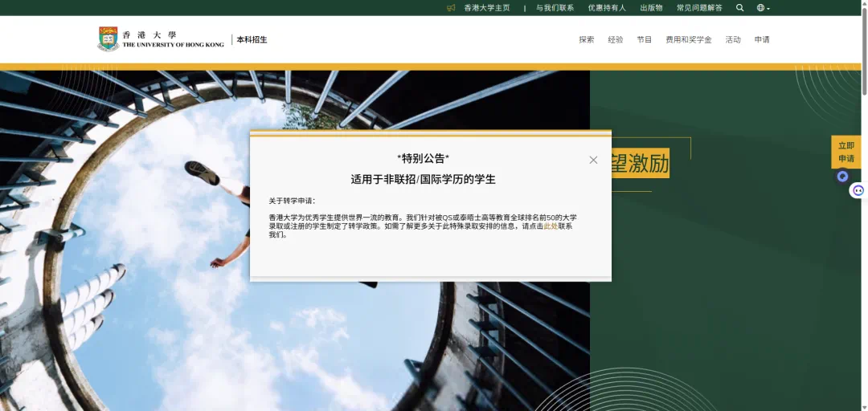The width and height of the screenshot is (868, 411).
Task: Click the search magnifier icon in top bar
Action: pyautogui.click(x=739, y=8)
